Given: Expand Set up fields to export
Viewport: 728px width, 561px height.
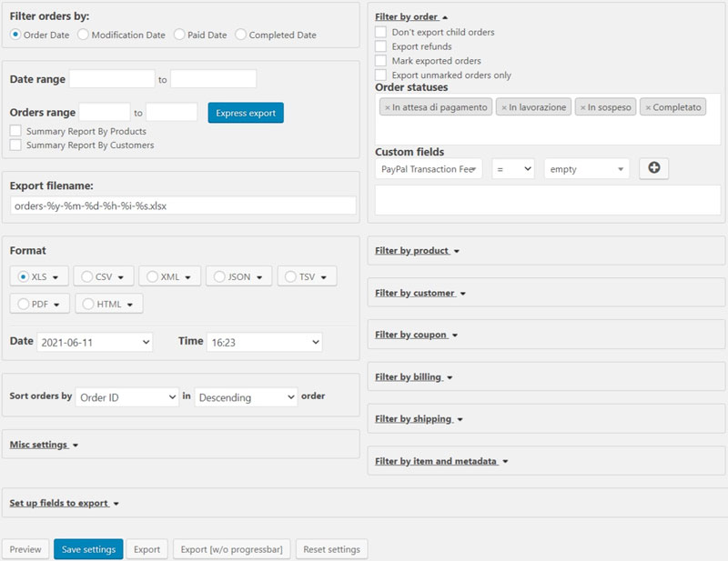Looking at the screenshot, I should tap(64, 503).
